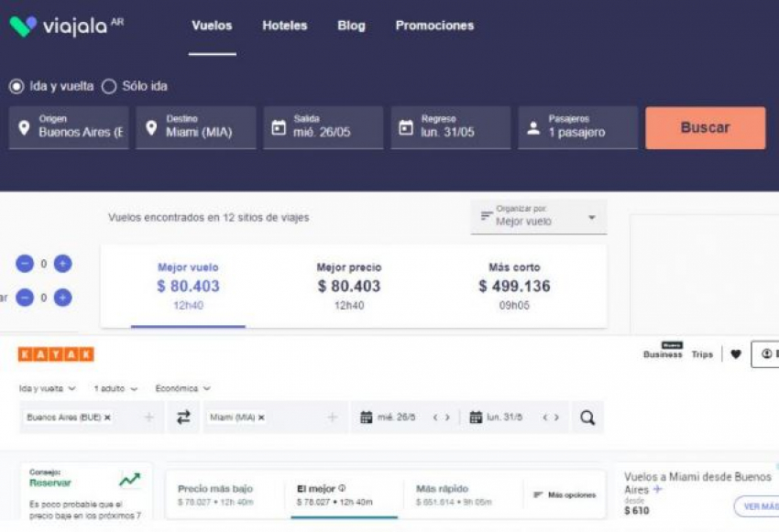This screenshot has width=779, height=532.
Task: Open the KAYAK Trips link
Action: pyautogui.click(x=702, y=354)
